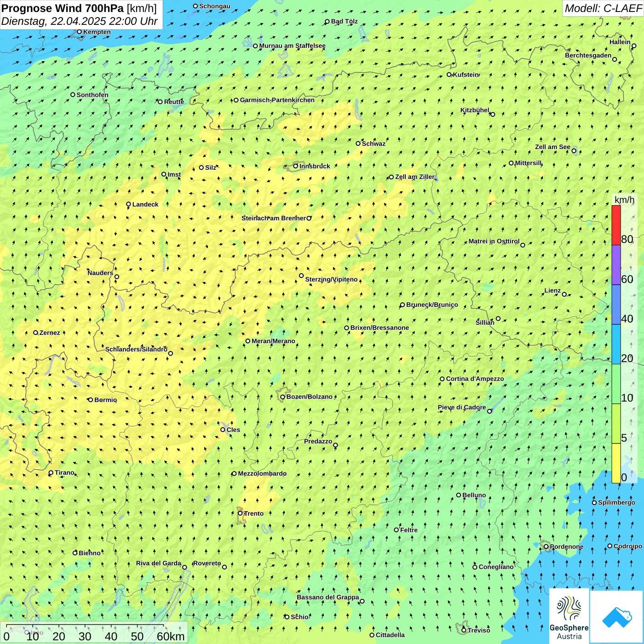Click the Nauders location marker
The image size is (644, 644).
(x=117, y=276)
